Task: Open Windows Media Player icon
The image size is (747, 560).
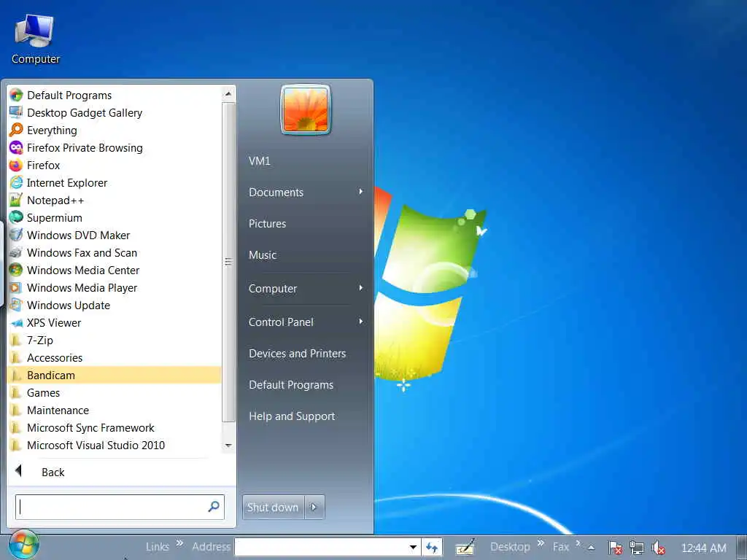Action: (16, 287)
